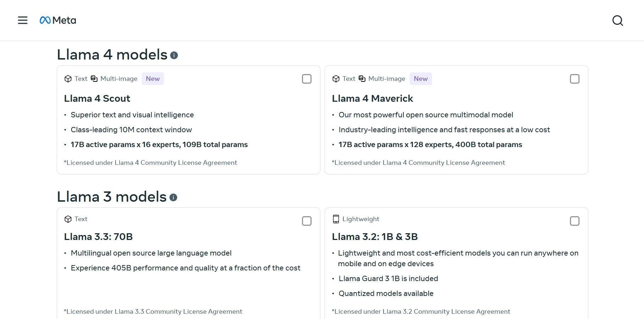The width and height of the screenshot is (644, 319).
Task: Click the Meta logo
Action: click(x=58, y=20)
